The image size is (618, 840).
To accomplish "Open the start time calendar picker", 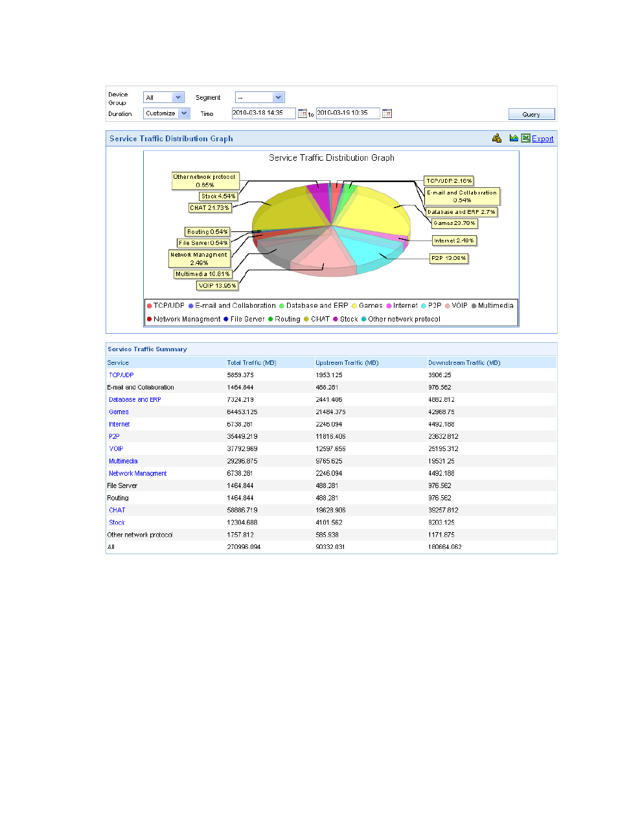I will 302,113.
